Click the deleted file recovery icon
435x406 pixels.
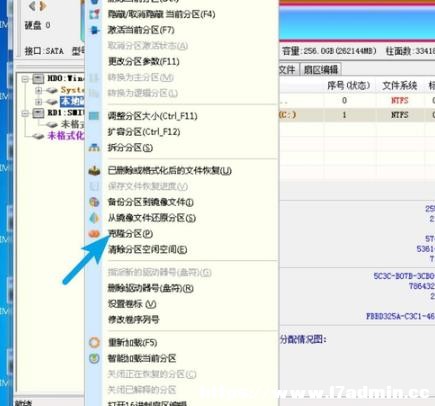point(94,171)
